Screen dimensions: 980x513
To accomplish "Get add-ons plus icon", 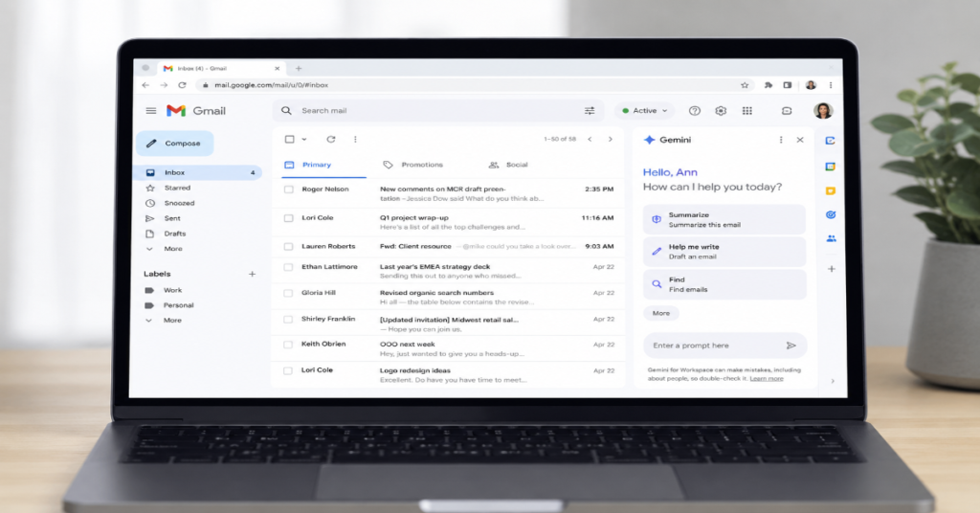I will point(832,269).
